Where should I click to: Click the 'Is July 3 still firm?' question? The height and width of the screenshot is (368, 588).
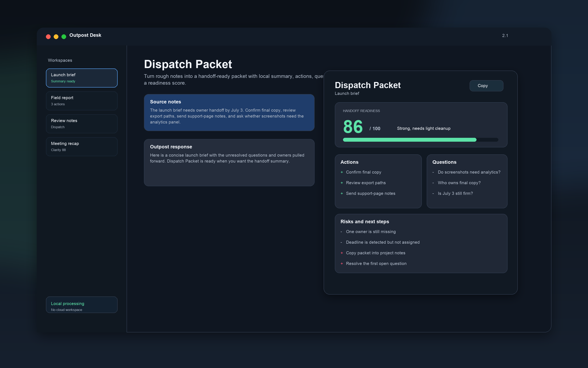455,193
